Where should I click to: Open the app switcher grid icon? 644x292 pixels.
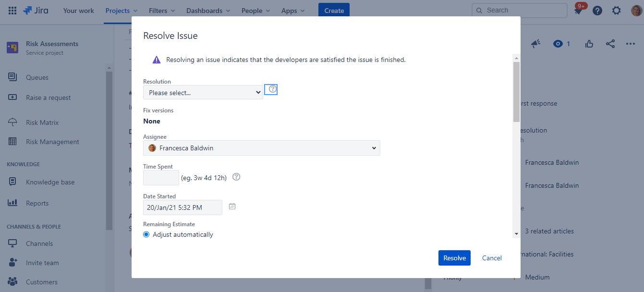12,10
